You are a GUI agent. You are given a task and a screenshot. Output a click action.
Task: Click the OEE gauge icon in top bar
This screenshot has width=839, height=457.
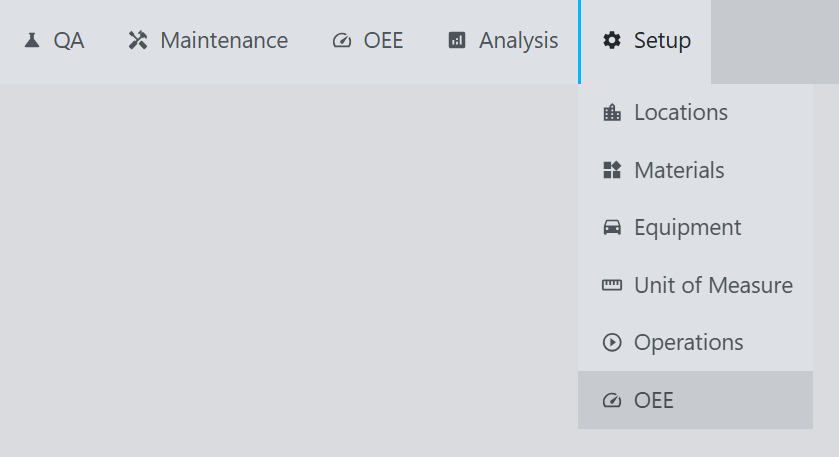342,41
